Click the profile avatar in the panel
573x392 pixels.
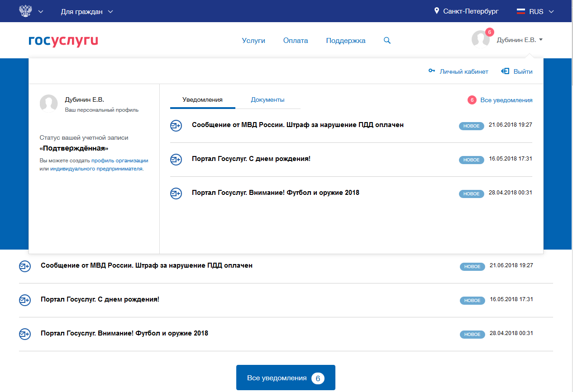[49, 104]
